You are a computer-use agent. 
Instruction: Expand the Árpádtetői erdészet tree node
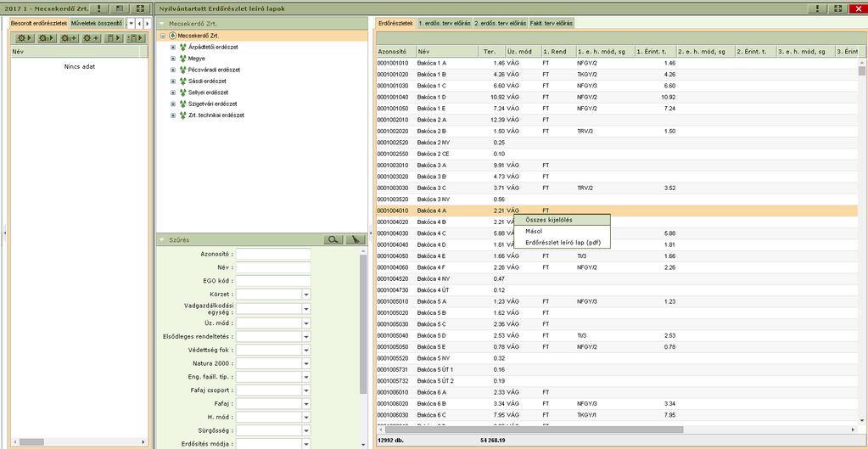click(173, 47)
